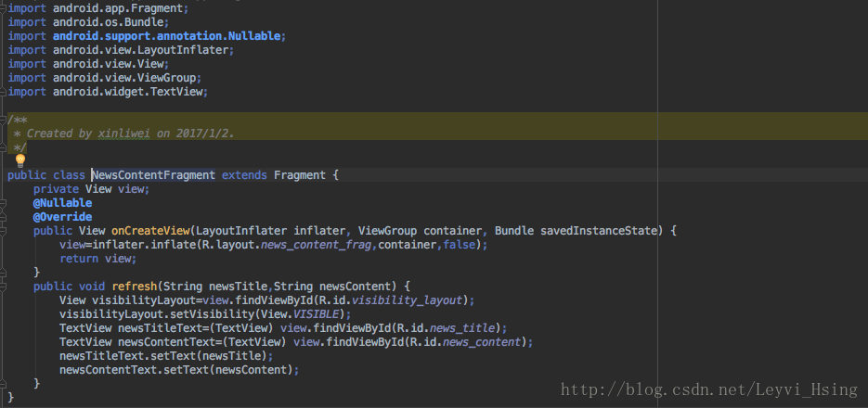
Task: Click the refresh method name
Action: point(135,287)
